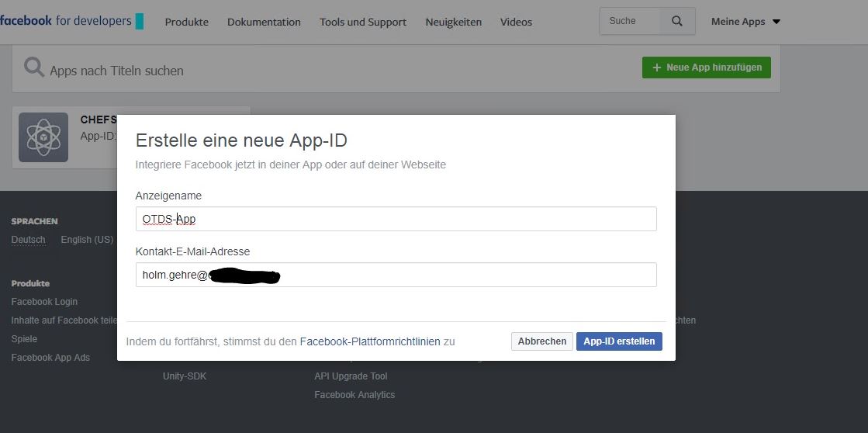Click the CHEFS app title
The width and height of the screenshot is (868, 433).
click(99, 120)
